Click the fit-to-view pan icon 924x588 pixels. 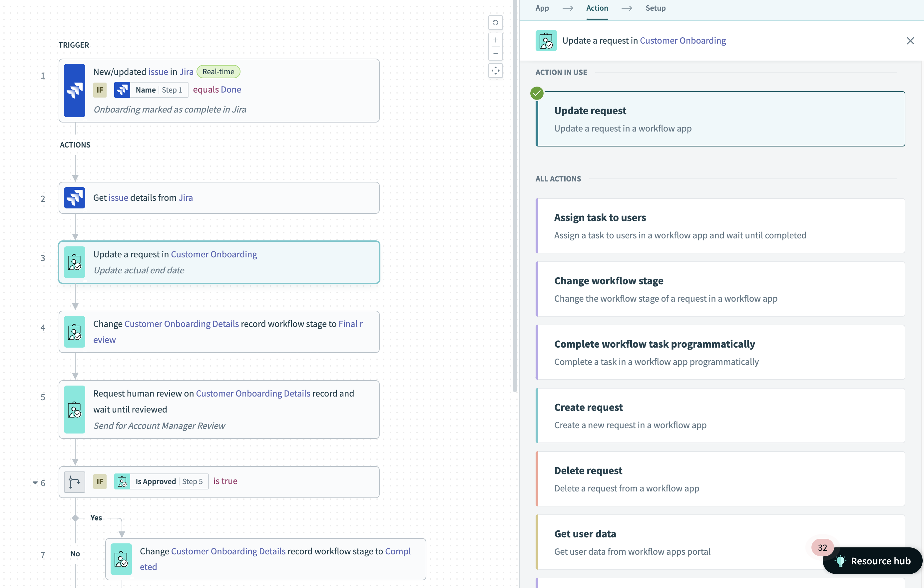495,71
